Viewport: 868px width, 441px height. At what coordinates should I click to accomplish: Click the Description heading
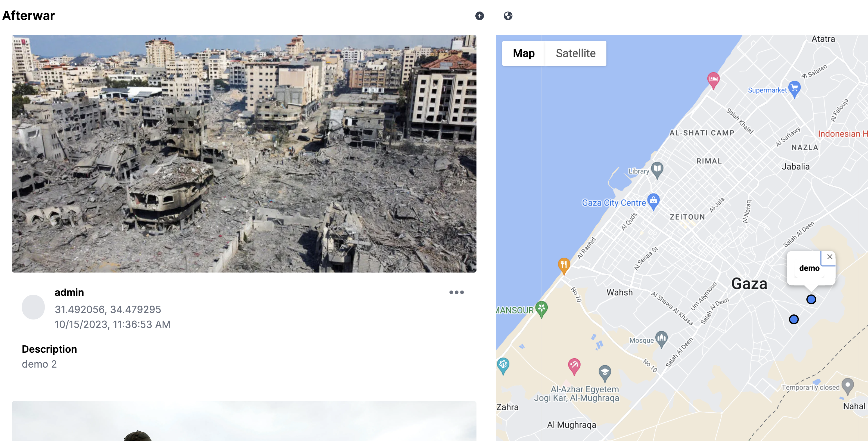[49, 349]
